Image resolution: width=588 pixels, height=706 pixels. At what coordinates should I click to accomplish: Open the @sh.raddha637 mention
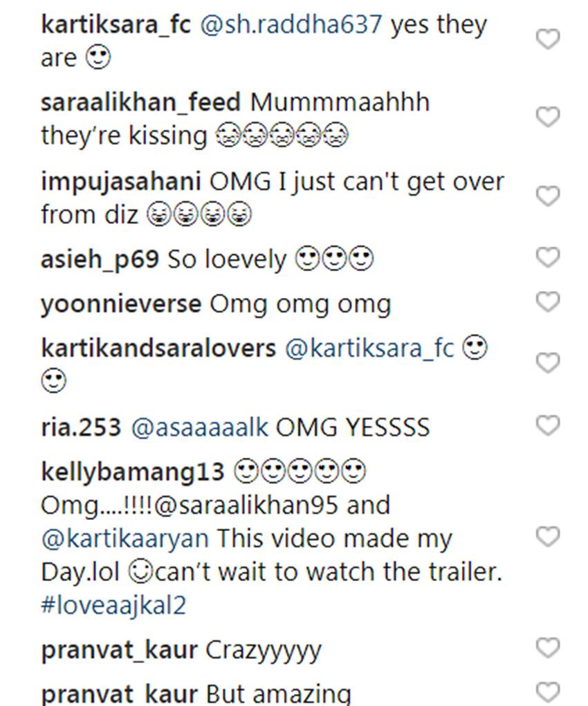click(x=291, y=25)
